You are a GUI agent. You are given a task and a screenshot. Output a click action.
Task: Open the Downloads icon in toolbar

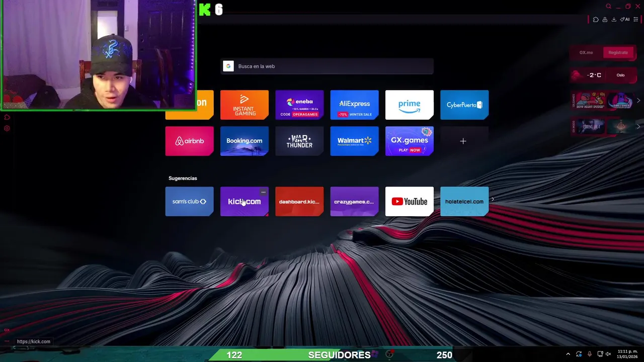614,20
